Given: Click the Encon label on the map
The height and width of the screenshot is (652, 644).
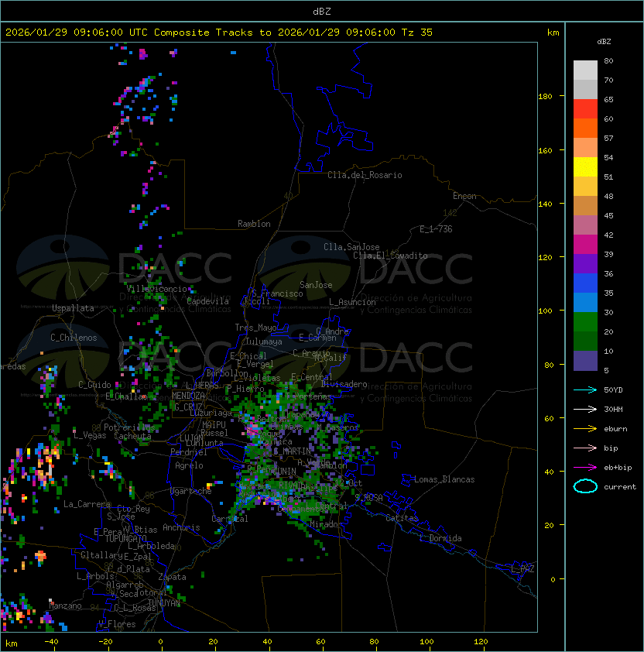Looking at the screenshot, I should 464,196.
